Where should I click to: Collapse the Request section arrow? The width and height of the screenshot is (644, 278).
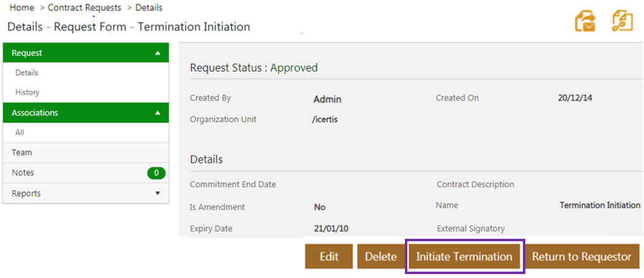click(157, 53)
